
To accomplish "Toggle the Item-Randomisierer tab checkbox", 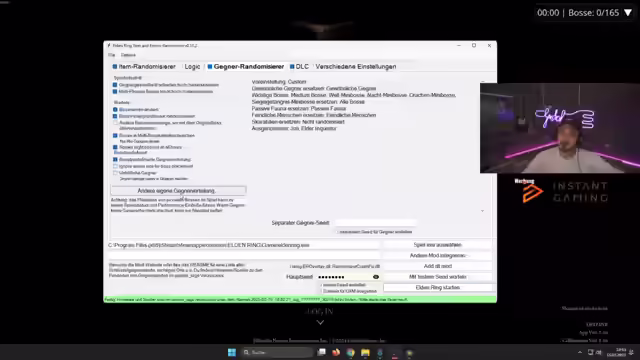I will click(115, 67).
